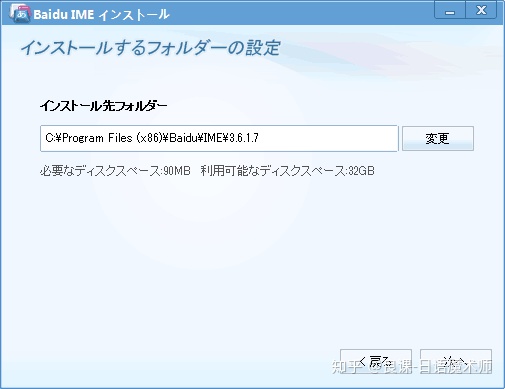Click the 必要なディスクスペース:90MB text
Image resolution: width=505 pixels, height=389 pixels.
pyautogui.click(x=115, y=171)
